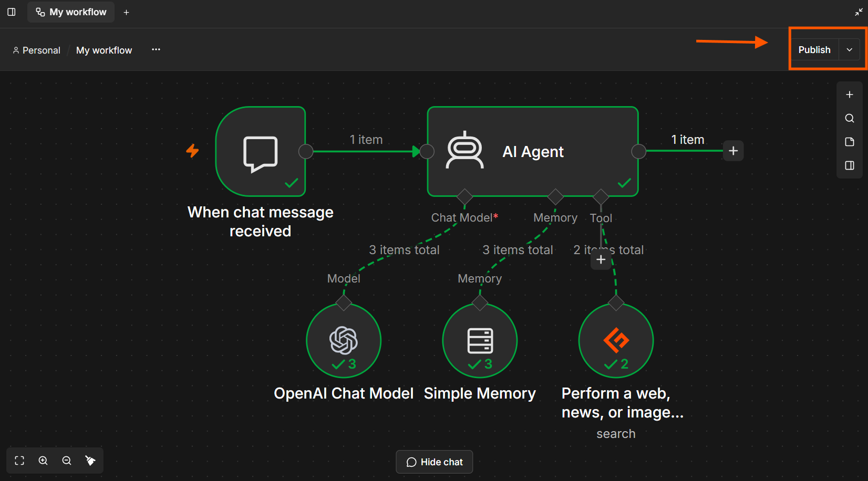Add a sticky note using the note icon
Image resolution: width=868 pixels, height=481 pixels.
point(850,142)
